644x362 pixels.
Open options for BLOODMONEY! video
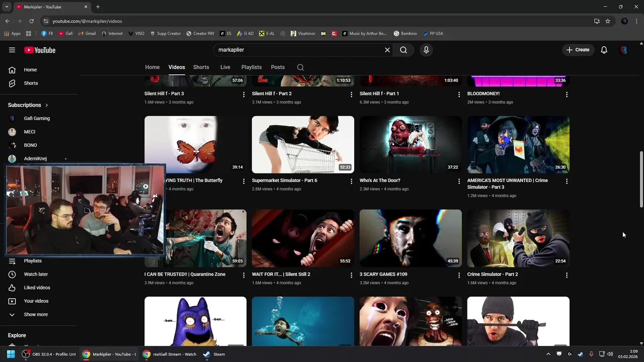(x=567, y=95)
